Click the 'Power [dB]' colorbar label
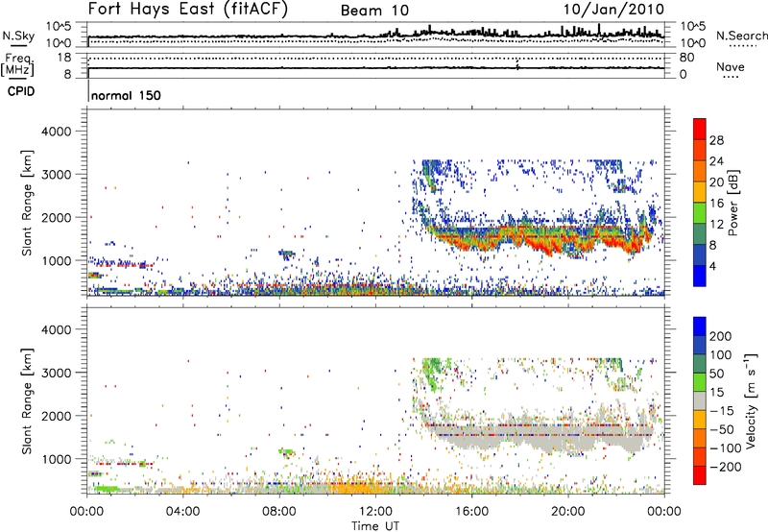Screen dimensions: 768x532 point(733,203)
